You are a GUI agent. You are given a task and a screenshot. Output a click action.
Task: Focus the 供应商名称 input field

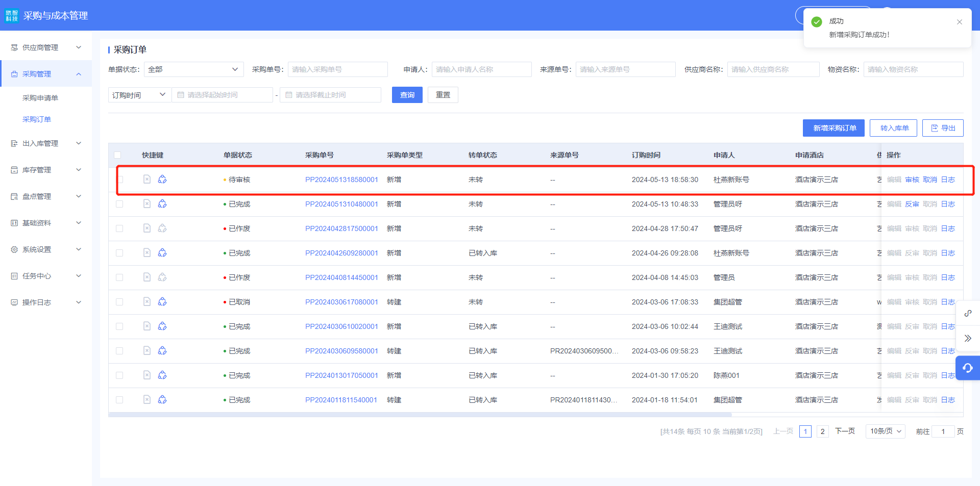pos(773,69)
